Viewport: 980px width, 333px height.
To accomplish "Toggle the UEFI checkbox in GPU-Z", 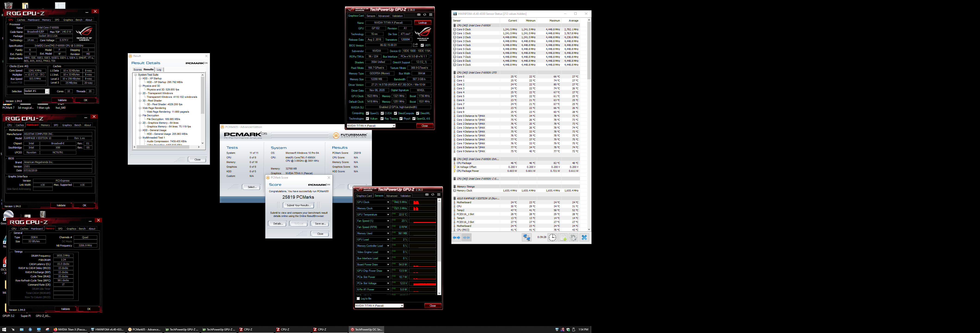I will [x=422, y=45].
